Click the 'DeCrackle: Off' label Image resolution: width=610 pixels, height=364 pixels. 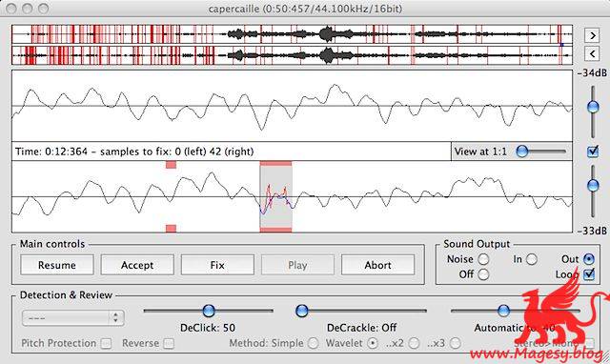(362, 328)
